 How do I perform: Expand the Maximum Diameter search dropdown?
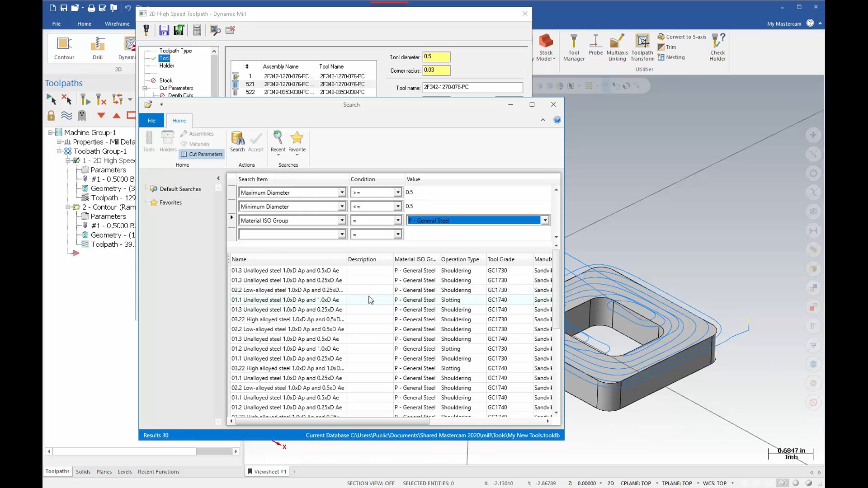(x=341, y=192)
